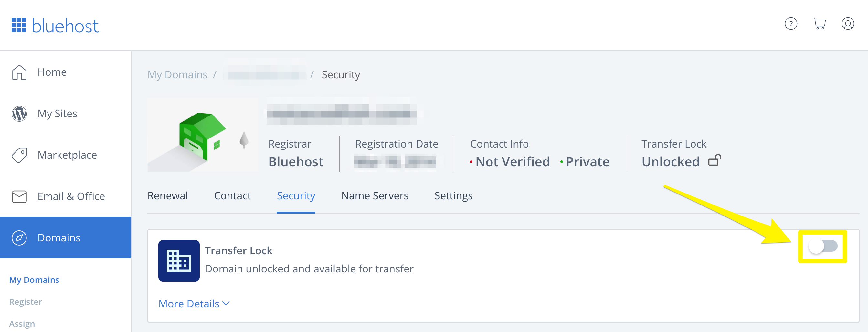Screen dimensions: 868x332
Task: Expand More Details under Transfer Lock
Action: (194, 304)
